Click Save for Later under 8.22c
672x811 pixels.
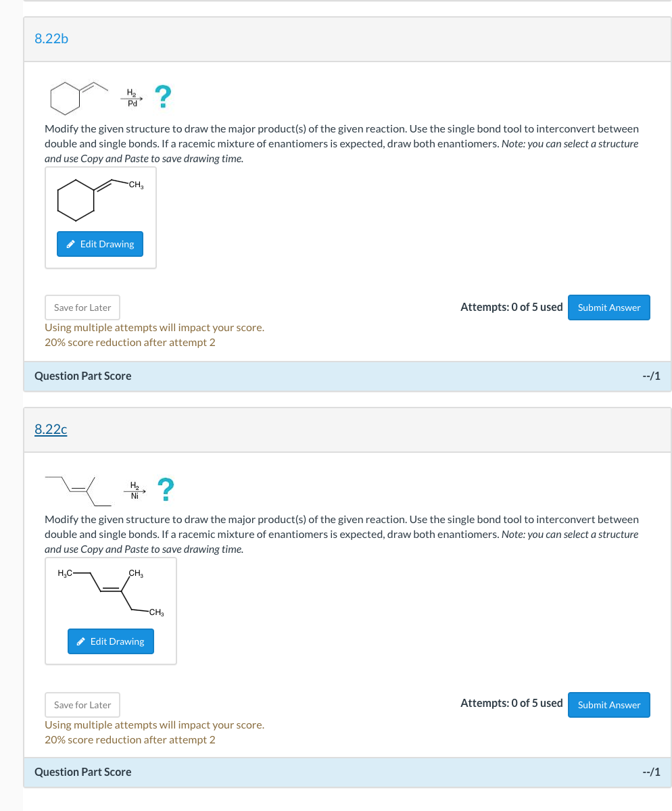(82, 705)
